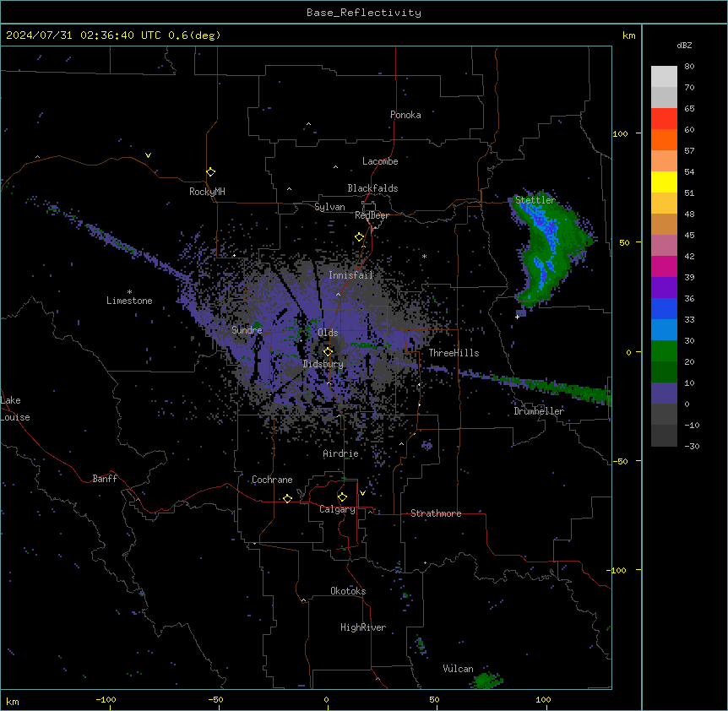The width and height of the screenshot is (728, 711).
Task: Pick the bright yellow swatch below 54 dBZ
Action: point(664,182)
